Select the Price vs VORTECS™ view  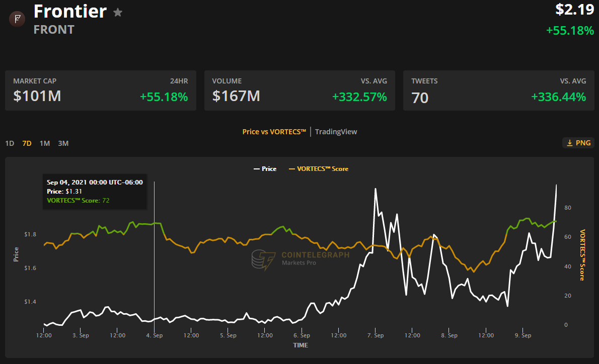click(x=274, y=132)
